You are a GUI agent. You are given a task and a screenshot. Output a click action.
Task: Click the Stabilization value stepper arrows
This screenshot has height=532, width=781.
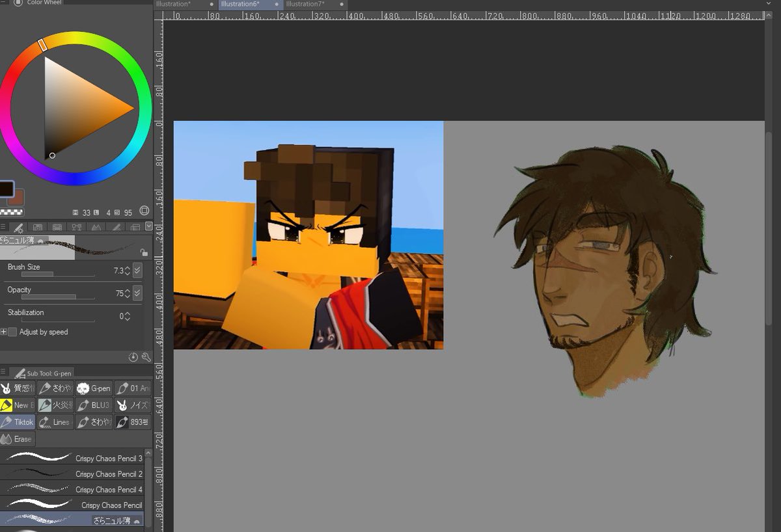pos(128,316)
